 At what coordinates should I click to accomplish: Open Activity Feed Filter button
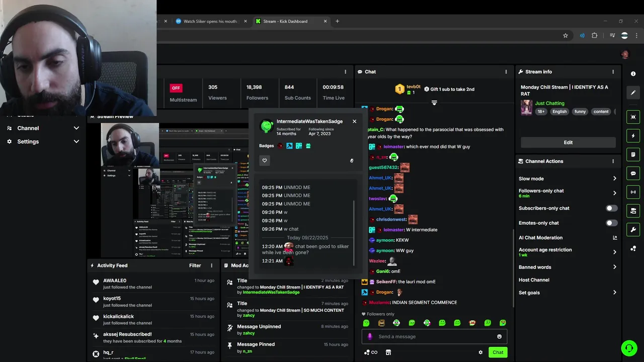click(x=195, y=265)
